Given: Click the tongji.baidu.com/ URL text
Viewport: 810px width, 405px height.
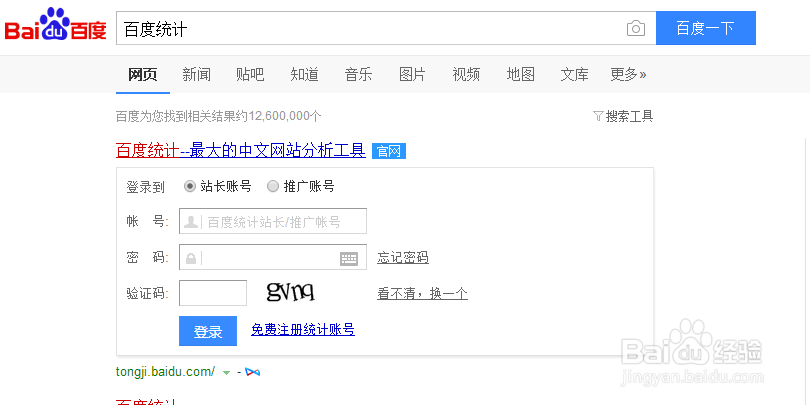Looking at the screenshot, I should [165, 371].
